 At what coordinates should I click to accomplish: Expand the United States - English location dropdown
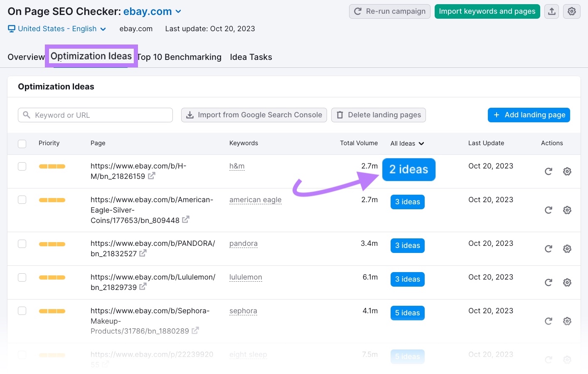click(103, 29)
